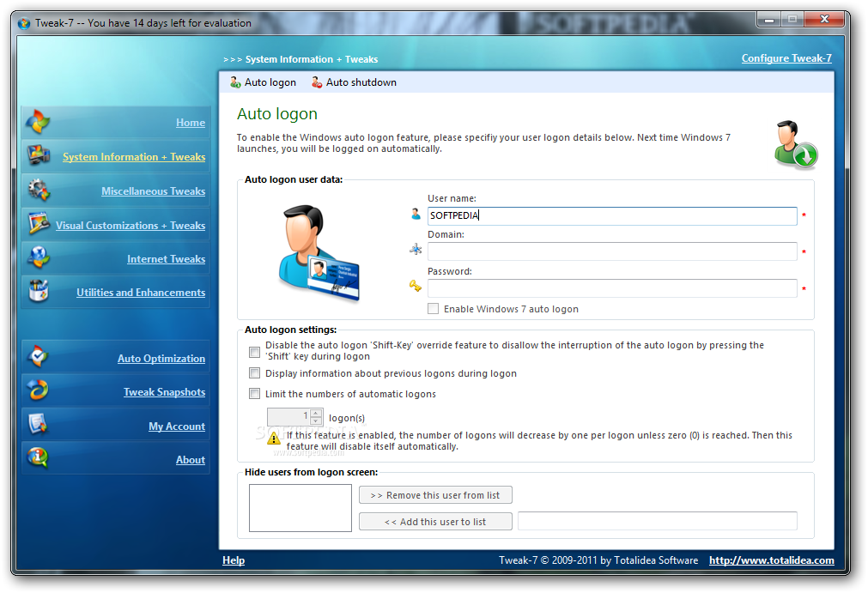
Task: Click the hidden users list box
Action: pos(300,508)
